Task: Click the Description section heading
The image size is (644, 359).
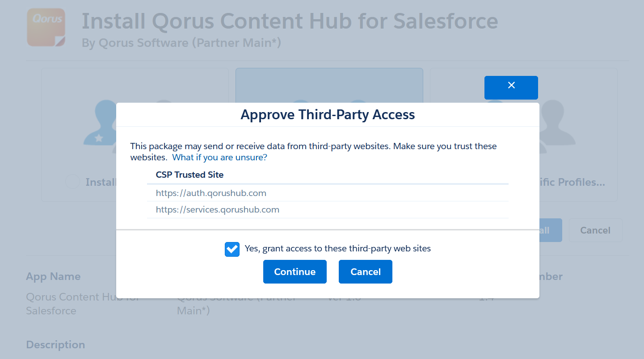Action: pyautogui.click(x=55, y=345)
